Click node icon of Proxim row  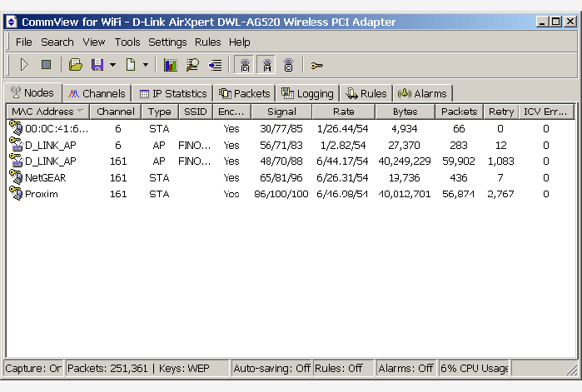[x=16, y=193]
